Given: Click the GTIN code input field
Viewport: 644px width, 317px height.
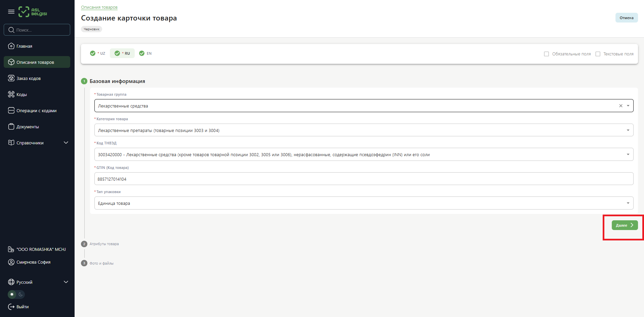Looking at the screenshot, I should point(363,179).
